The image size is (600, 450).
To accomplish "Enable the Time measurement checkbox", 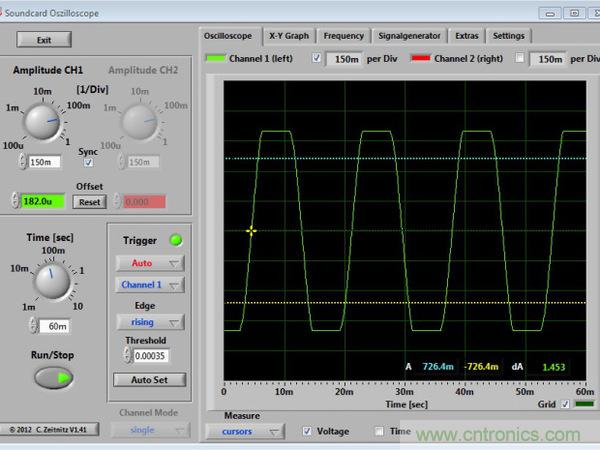I will (379, 431).
